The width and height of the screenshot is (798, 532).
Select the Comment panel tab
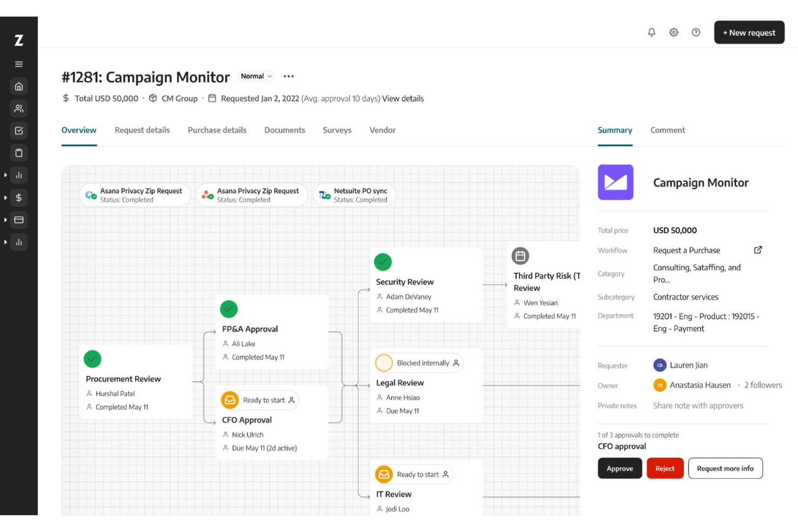click(x=668, y=130)
